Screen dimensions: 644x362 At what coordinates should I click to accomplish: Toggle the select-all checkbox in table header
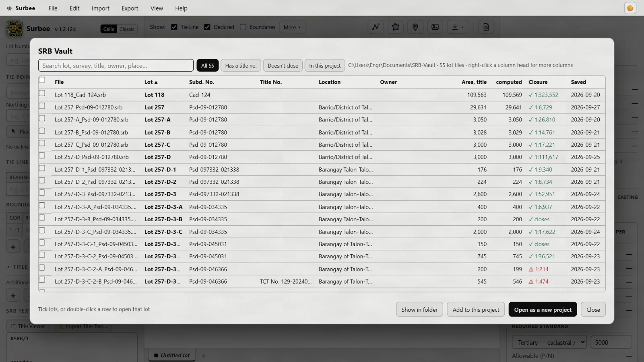(42, 80)
